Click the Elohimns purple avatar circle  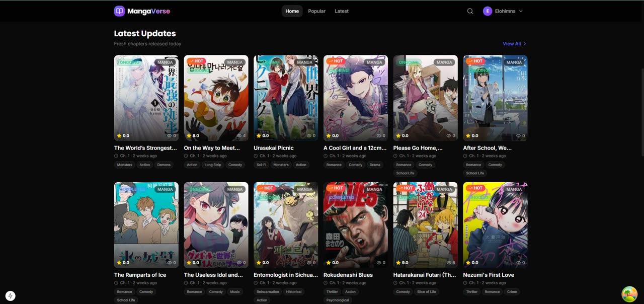coord(488,11)
